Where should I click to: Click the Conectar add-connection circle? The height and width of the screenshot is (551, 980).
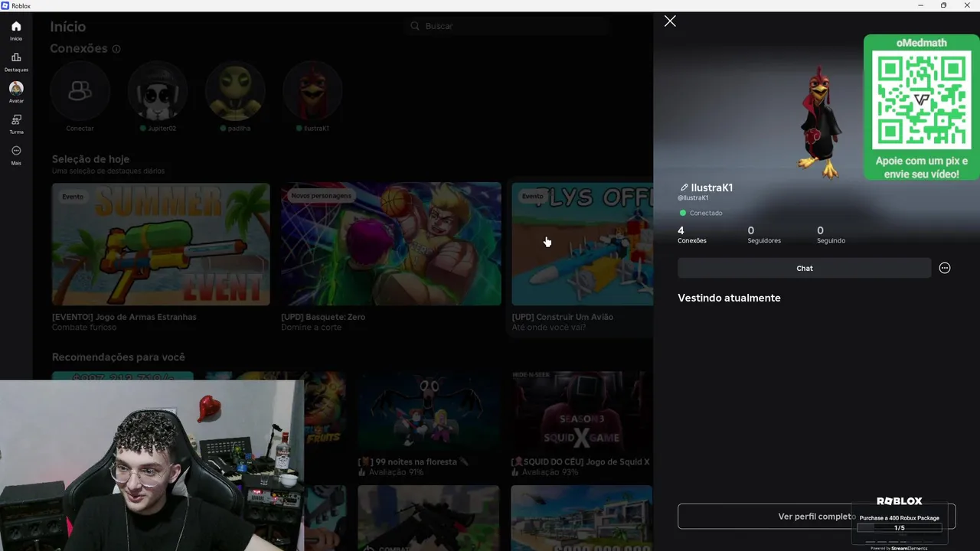pyautogui.click(x=80, y=91)
